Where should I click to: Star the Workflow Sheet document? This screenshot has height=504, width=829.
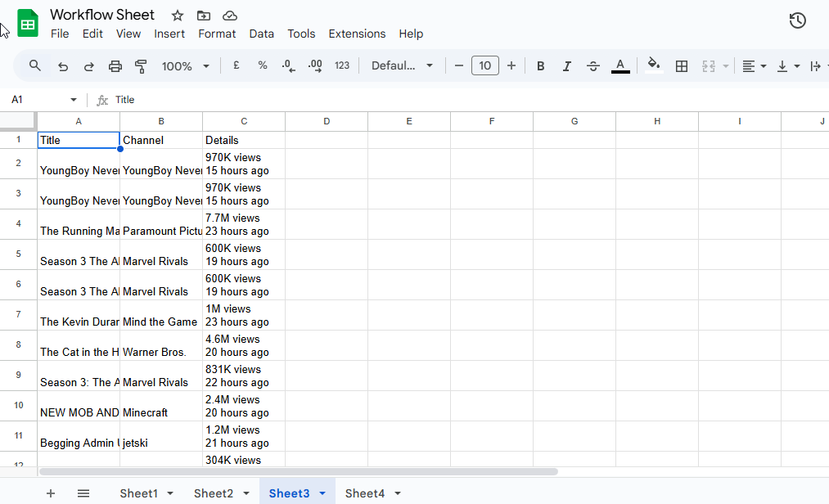(x=178, y=16)
